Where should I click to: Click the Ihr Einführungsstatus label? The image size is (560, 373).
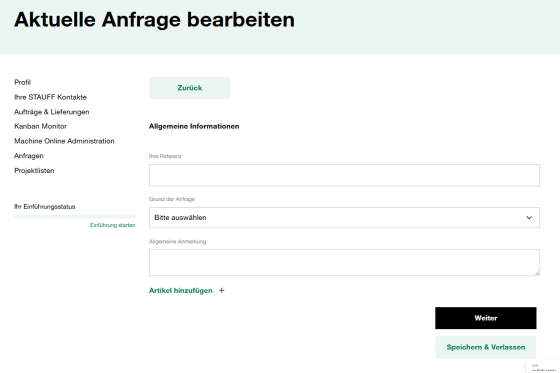45,207
